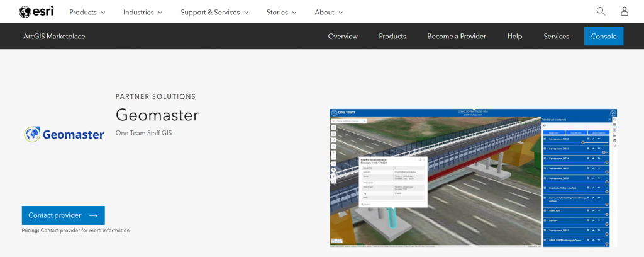The image size is (644, 257).
Task: Click the blue Console button
Action: (x=604, y=36)
